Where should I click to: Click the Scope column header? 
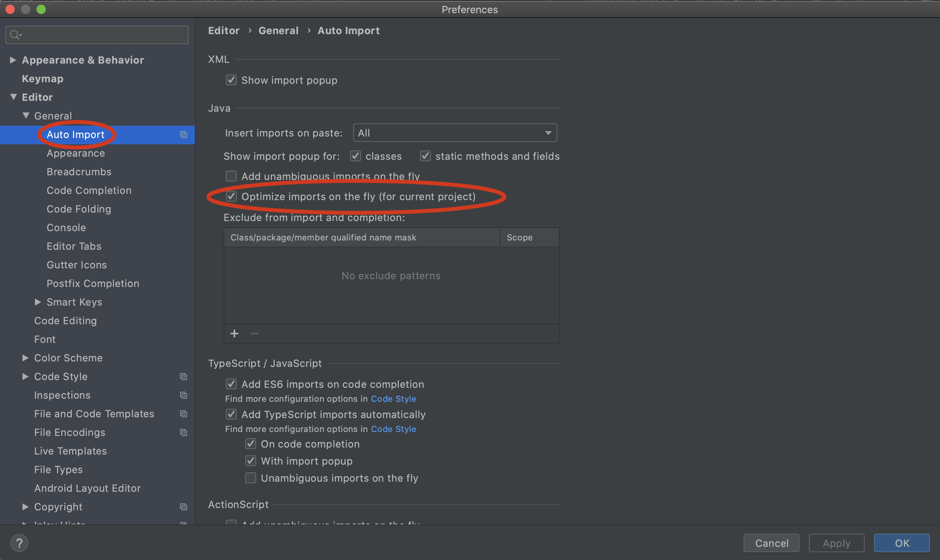pos(519,237)
